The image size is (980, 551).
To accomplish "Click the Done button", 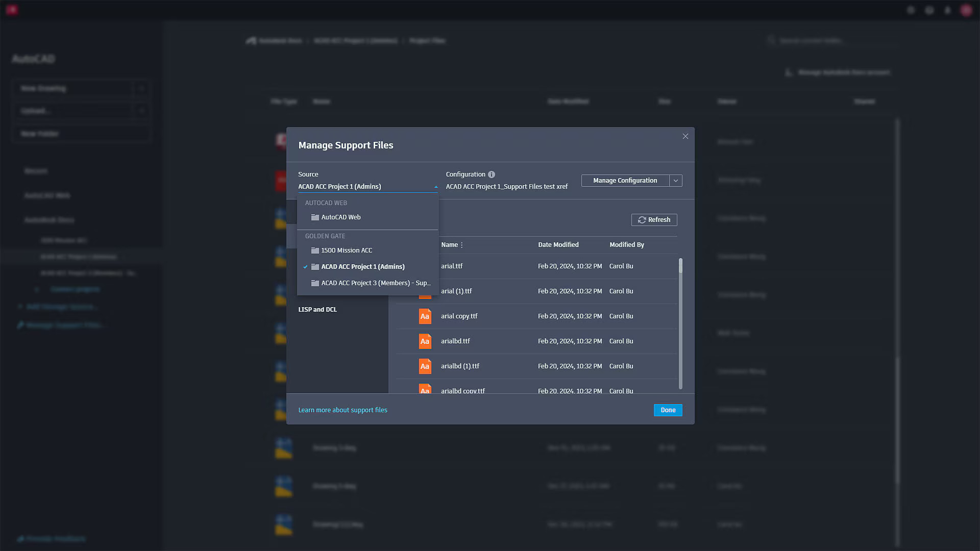I will (x=668, y=410).
